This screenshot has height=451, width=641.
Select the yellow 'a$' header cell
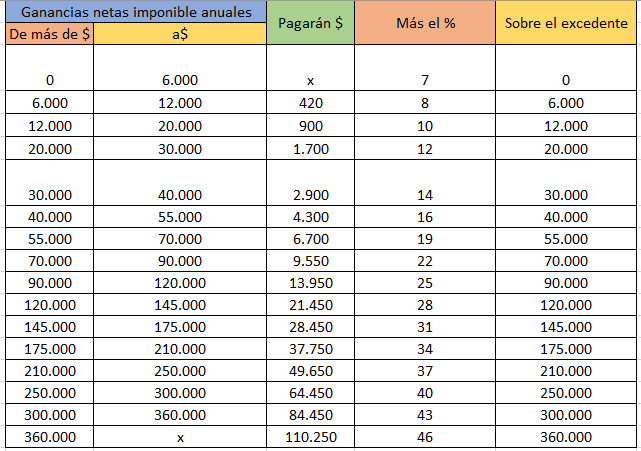click(x=180, y=34)
